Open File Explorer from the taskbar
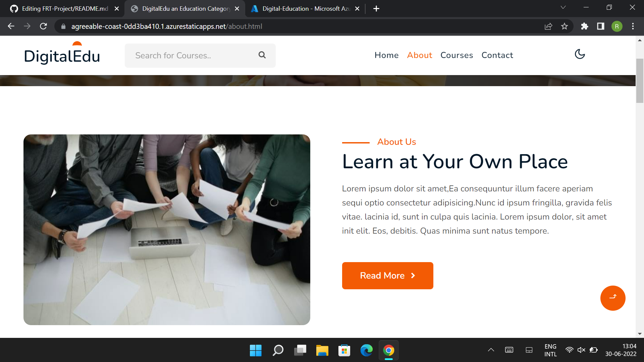 coord(322,350)
